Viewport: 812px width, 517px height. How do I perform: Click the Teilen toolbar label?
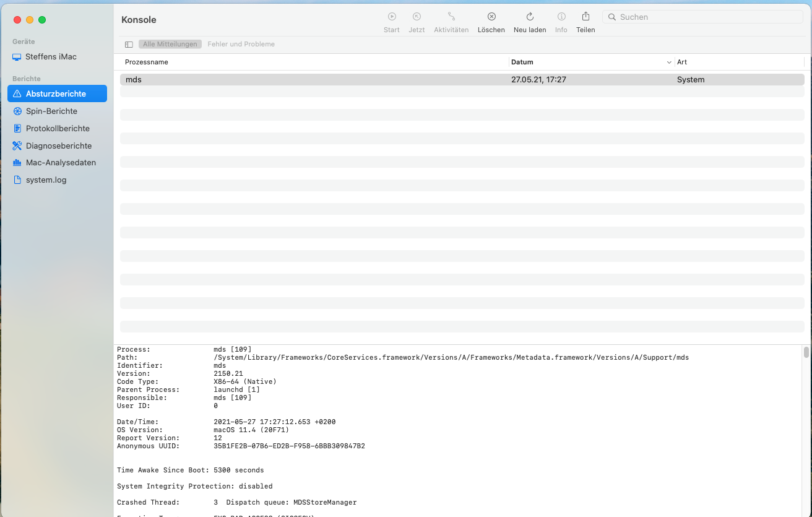[x=585, y=30]
